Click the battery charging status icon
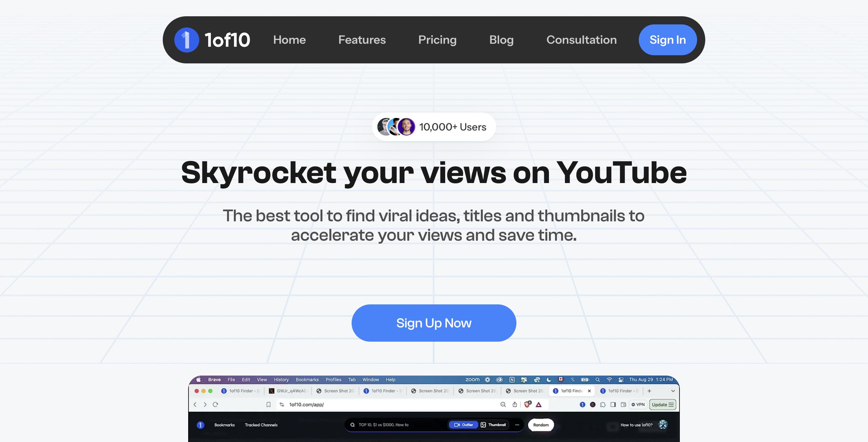Image resolution: width=868 pixels, height=442 pixels. 585,380
